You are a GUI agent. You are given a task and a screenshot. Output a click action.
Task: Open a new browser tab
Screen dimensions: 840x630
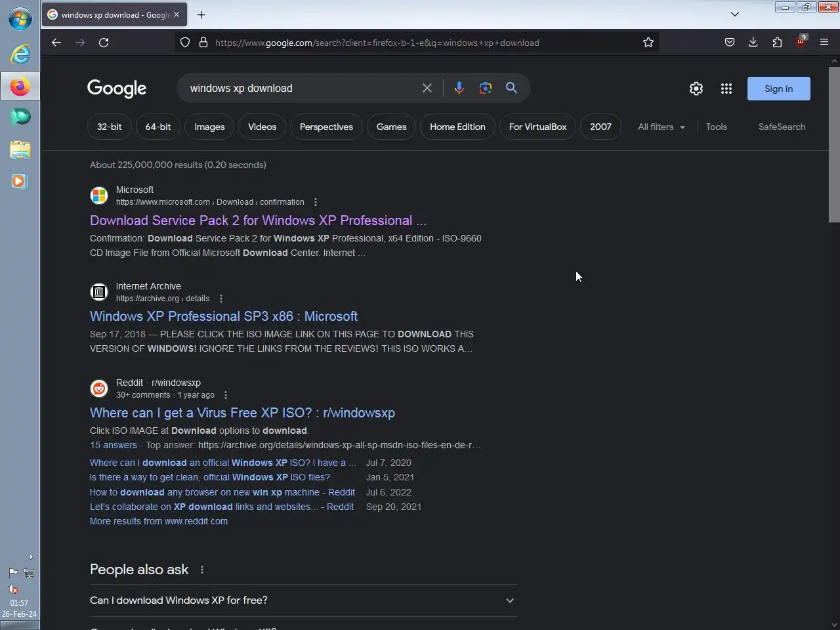pos(201,14)
